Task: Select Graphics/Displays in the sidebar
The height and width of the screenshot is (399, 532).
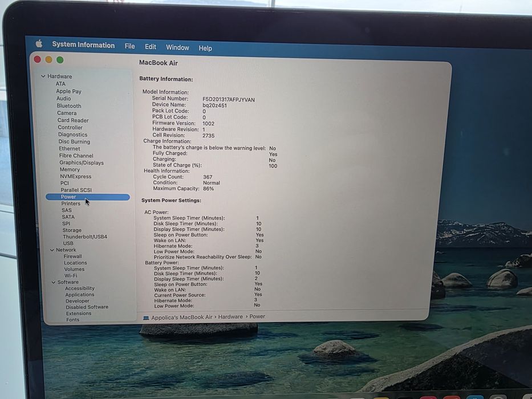Action: (82, 162)
